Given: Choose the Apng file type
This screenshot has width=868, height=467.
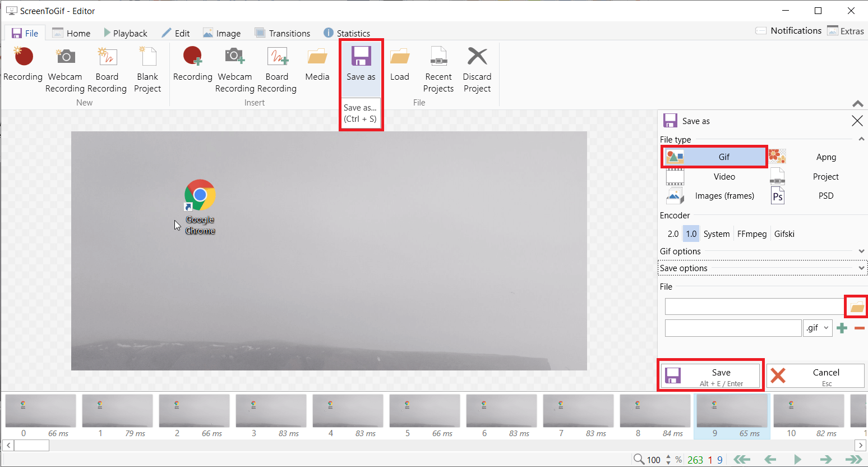Looking at the screenshot, I should click(816, 157).
